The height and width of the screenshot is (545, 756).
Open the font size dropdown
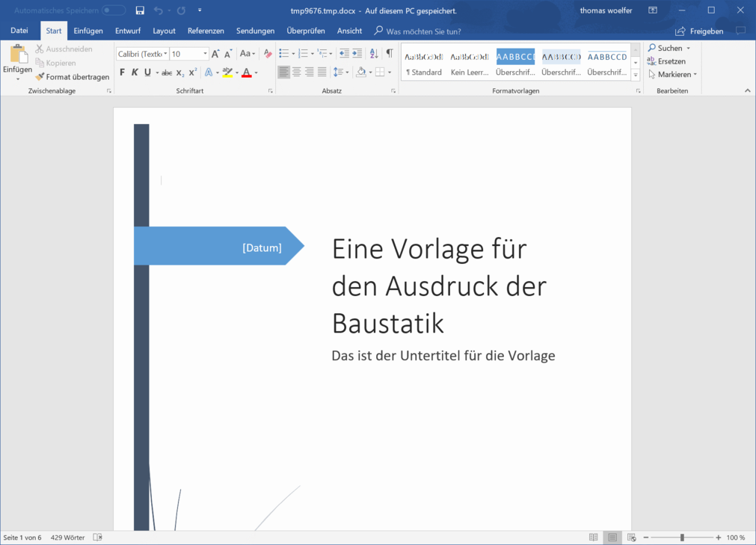click(x=205, y=54)
